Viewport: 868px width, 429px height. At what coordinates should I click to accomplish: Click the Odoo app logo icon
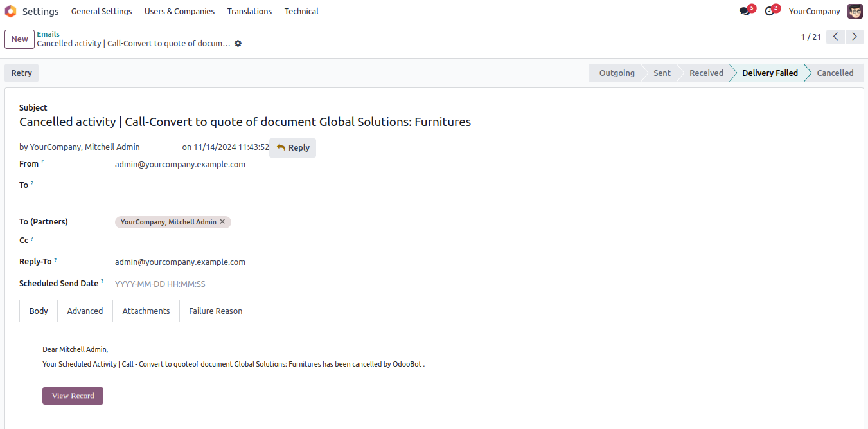[x=10, y=11]
